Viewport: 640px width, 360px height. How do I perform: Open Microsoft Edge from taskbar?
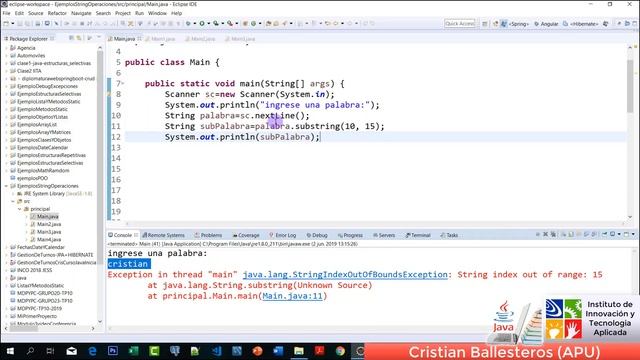[93, 351]
